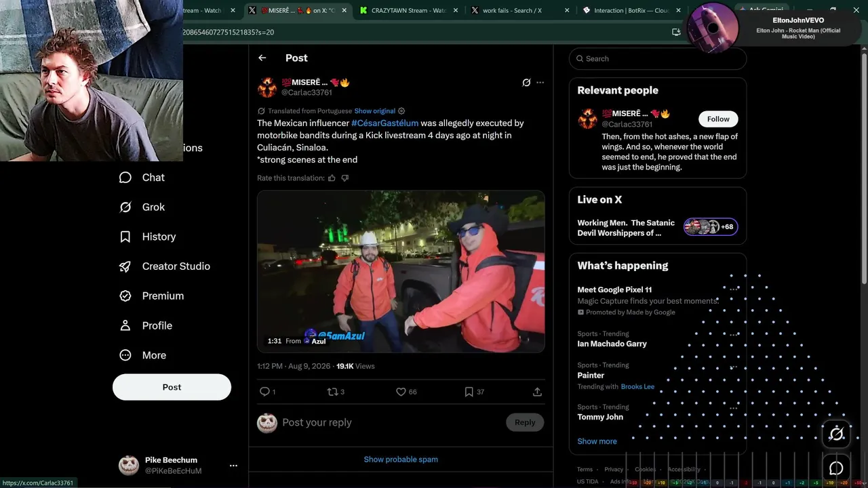Rate the translation thumbs down
The height and width of the screenshot is (488, 868).
tap(345, 178)
